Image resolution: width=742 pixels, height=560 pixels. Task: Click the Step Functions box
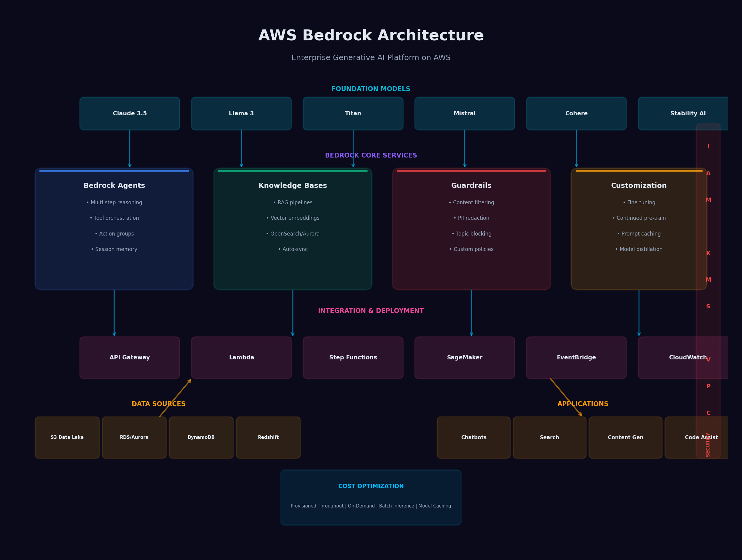(353, 357)
